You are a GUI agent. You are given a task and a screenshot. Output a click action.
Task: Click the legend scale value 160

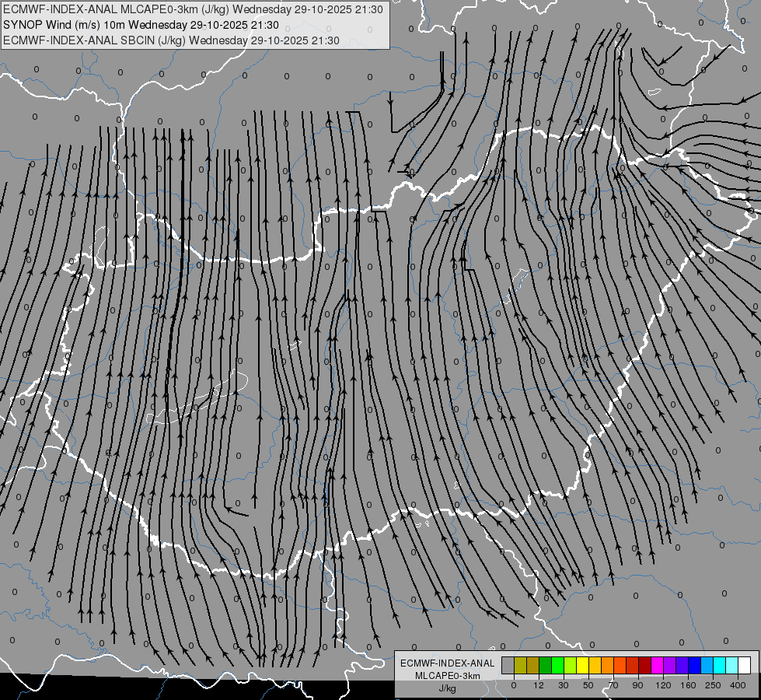688,685
